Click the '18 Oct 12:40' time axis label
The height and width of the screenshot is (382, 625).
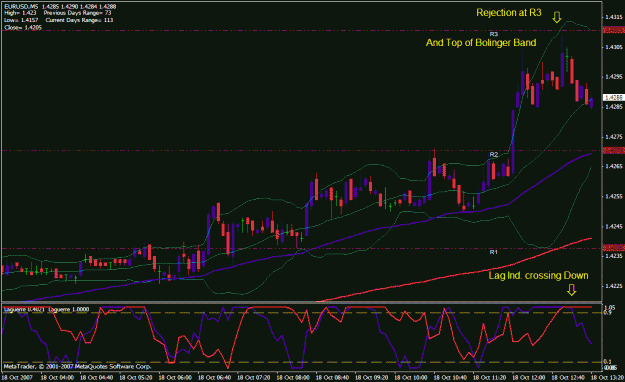coord(568,377)
